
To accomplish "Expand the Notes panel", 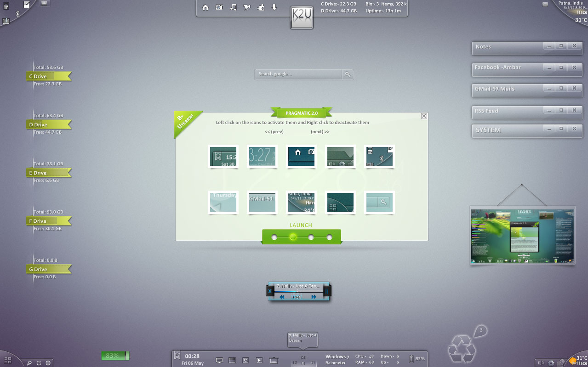I will [560, 46].
